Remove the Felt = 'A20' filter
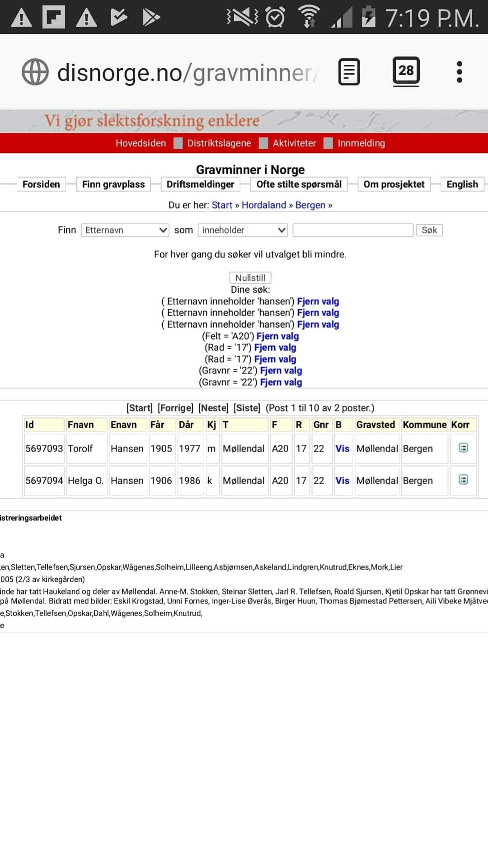 coord(277,336)
